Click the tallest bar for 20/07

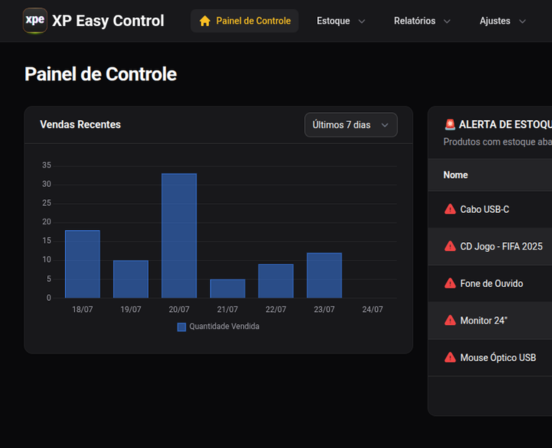179,236
